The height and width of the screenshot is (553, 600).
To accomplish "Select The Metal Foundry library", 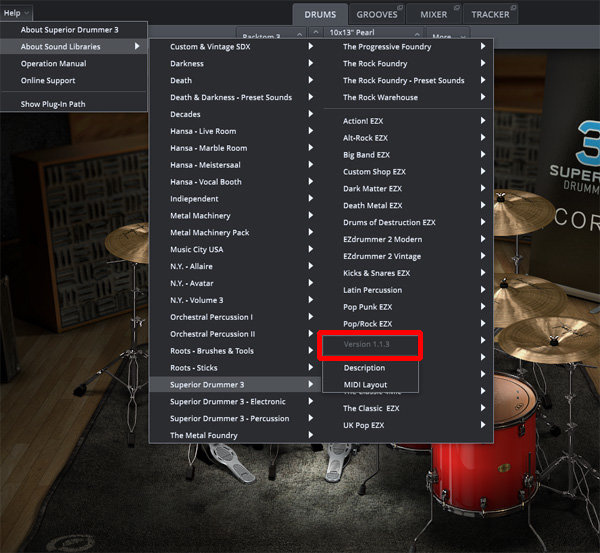I will [234, 435].
